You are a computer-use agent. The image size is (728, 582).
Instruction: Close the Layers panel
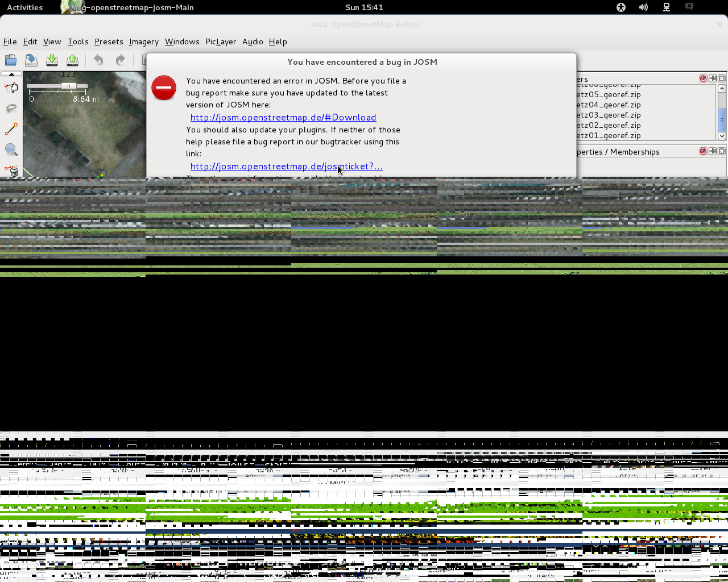[x=722, y=78]
